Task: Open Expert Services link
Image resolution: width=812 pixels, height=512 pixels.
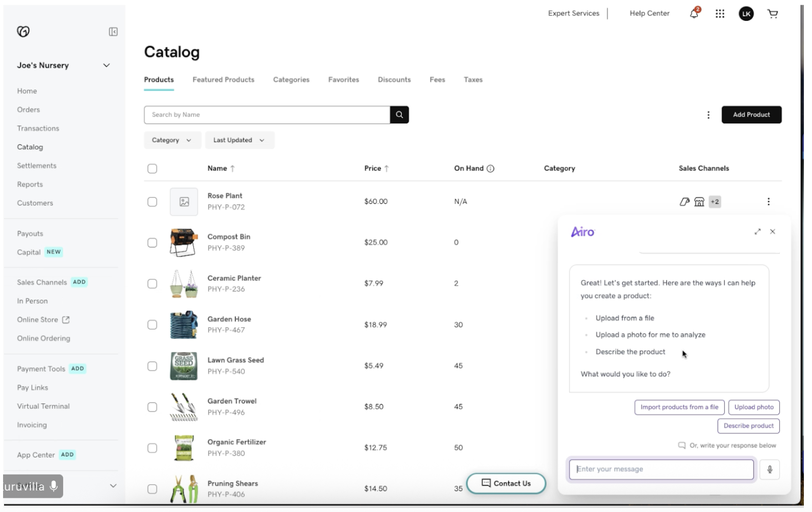Action: point(573,13)
